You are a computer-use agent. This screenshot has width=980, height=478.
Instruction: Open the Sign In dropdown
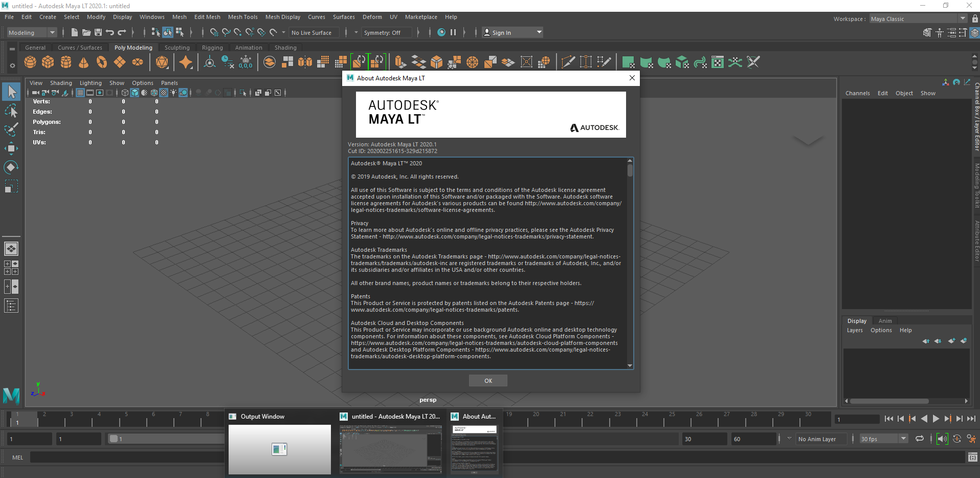tap(513, 32)
